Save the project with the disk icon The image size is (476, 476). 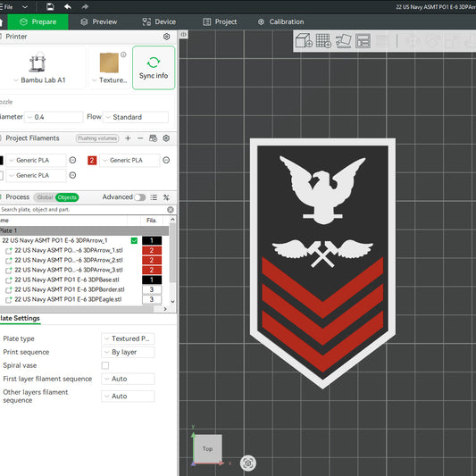click(50, 6)
